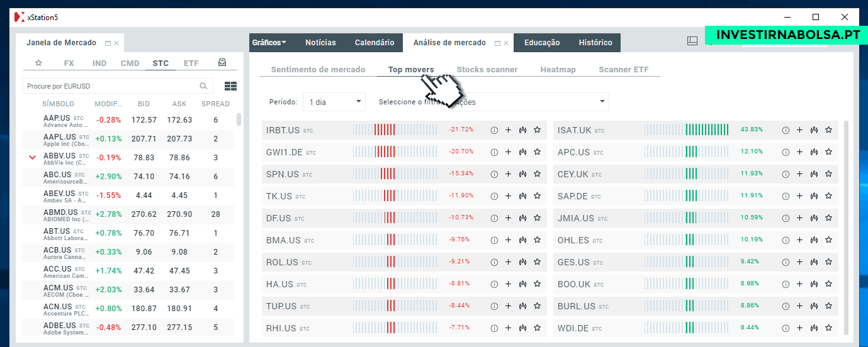Image resolution: width=868 pixels, height=347 pixels.
Task: Star GWI1.DE as favorite
Action: tap(537, 152)
